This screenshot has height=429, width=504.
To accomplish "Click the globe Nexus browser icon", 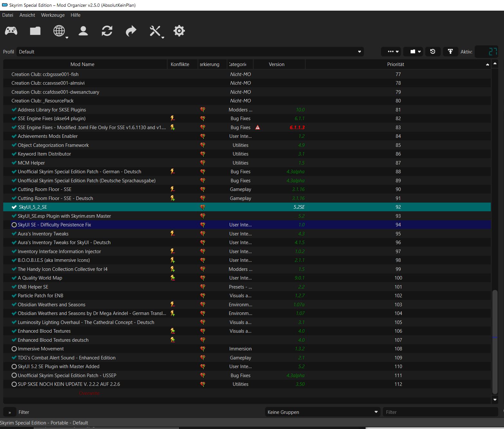I will (x=59, y=31).
